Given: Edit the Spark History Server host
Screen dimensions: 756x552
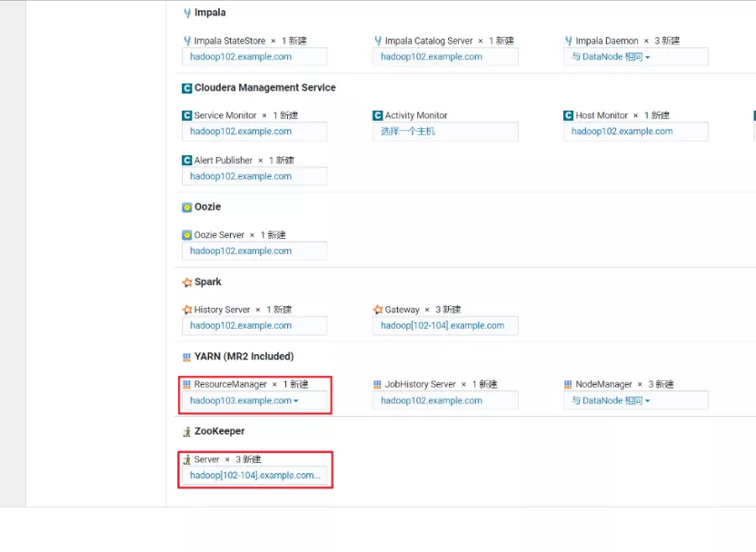Looking at the screenshot, I should coord(254,326).
